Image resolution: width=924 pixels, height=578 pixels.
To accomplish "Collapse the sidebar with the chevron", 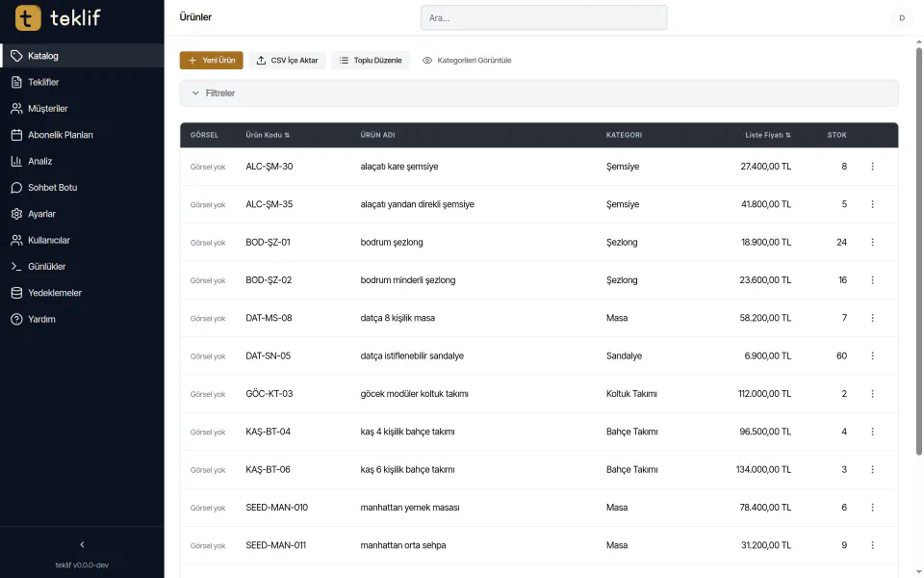I will click(82, 544).
